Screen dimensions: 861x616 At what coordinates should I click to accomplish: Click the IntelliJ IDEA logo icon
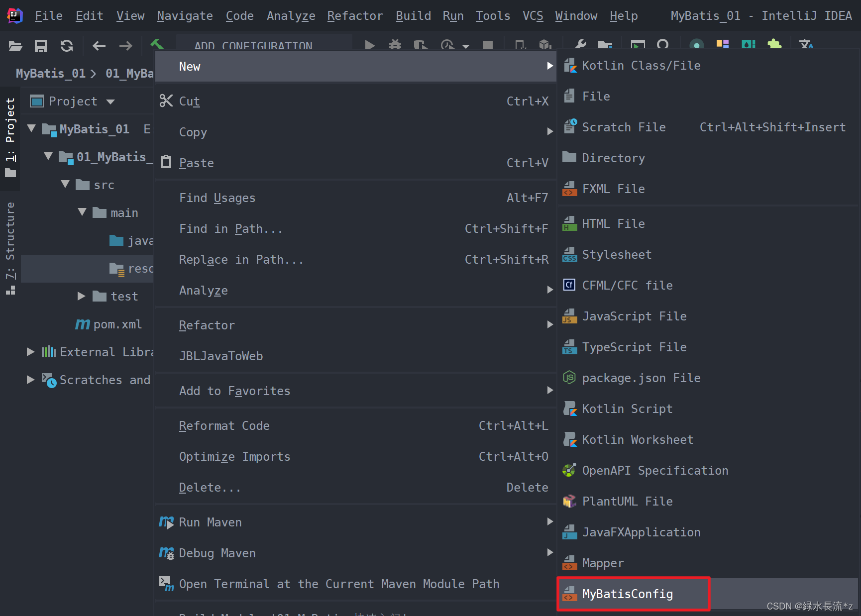click(x=15, y=16)
